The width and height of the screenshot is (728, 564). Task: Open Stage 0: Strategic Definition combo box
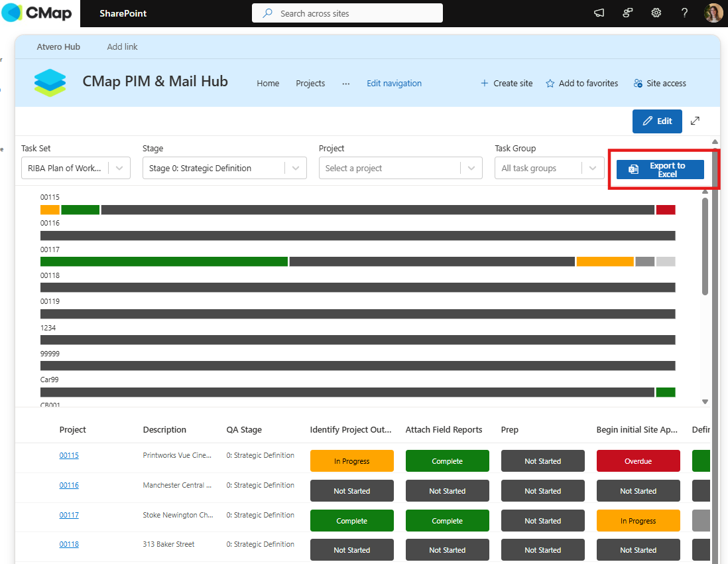[x=225, y=168]
